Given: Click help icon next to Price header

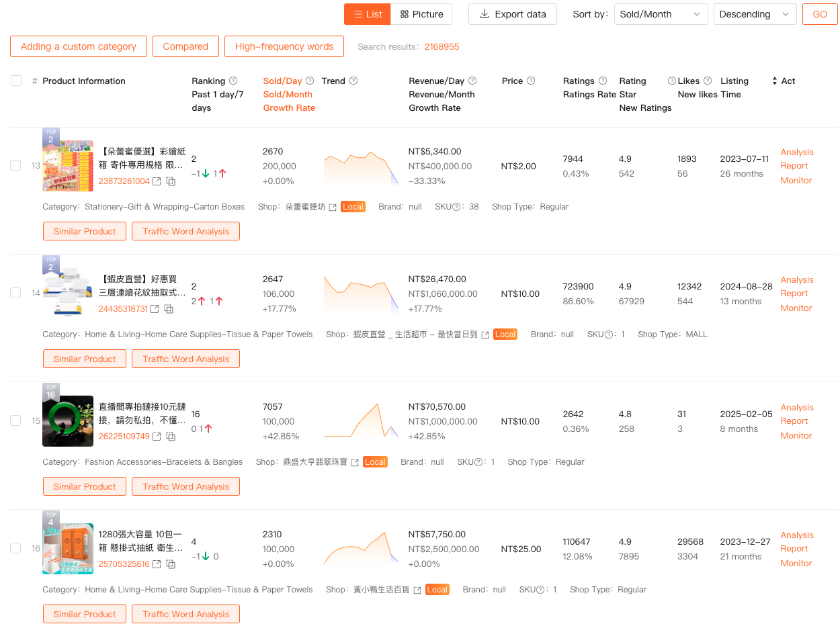Looking at the screenshot, I should pyautogui.click(x=531, y=81).
